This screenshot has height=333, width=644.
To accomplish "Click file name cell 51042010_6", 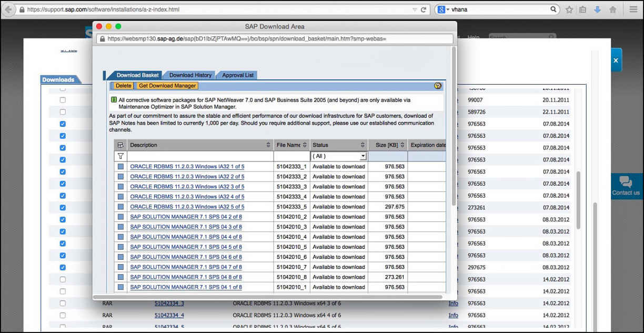I will click(292, 257).
